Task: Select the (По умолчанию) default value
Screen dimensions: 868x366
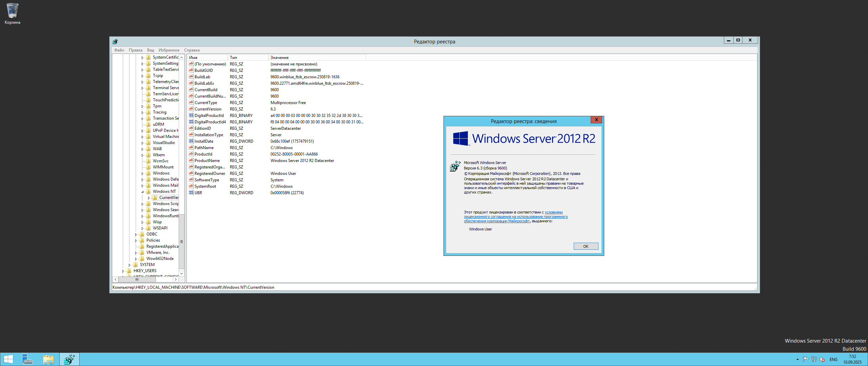Action: coord(210,64)
